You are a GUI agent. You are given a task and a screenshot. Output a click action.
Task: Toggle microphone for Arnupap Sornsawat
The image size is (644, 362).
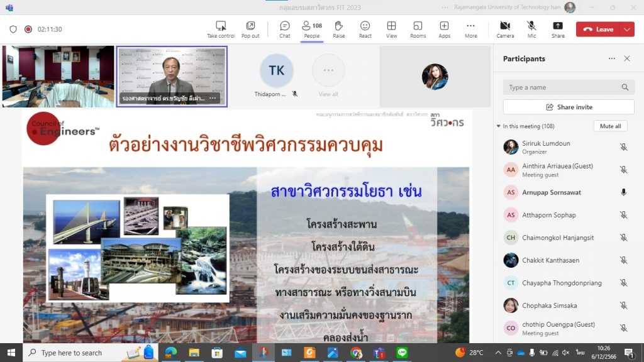pyautogui.click(x=623, y=192)
